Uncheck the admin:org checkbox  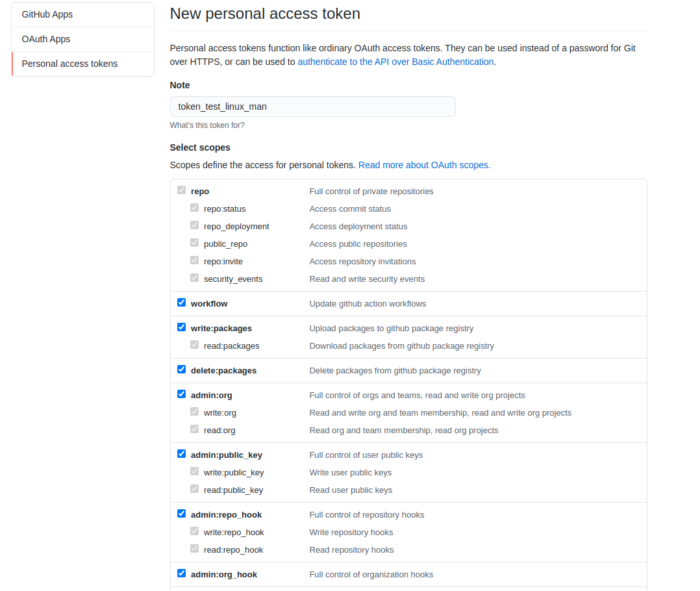[x=181, y=394]
